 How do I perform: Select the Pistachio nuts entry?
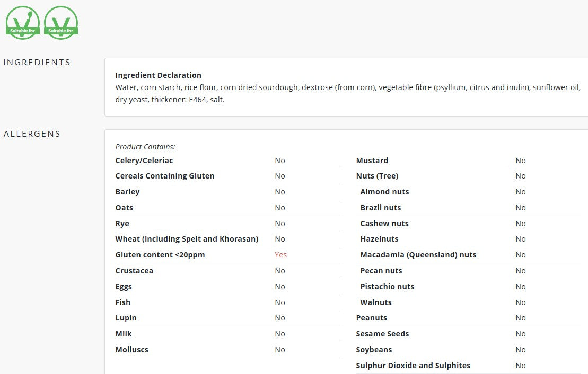coord(387,287)
